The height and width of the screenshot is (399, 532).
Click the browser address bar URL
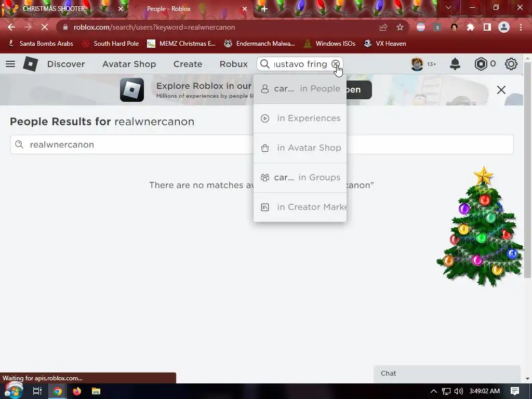coord(154,27)
